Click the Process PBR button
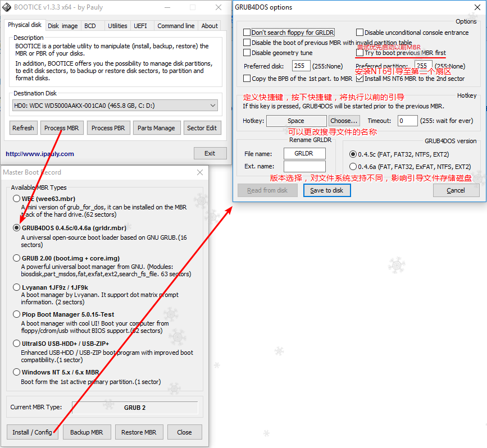Screen dimensions: 487x448 coord(108,128)
